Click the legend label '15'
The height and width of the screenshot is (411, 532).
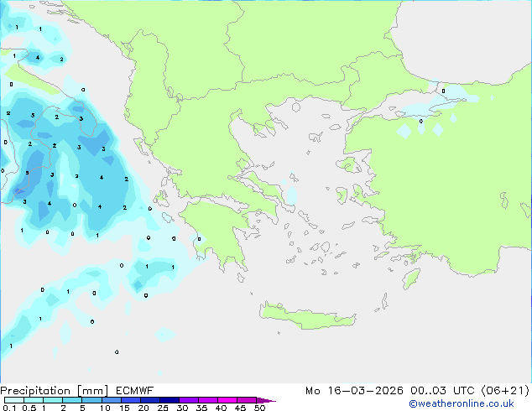click(124, 408)
